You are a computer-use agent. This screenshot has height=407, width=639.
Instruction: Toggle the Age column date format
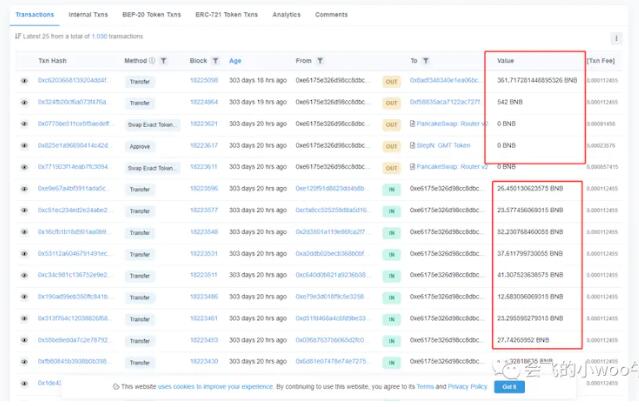pos(235,61)
